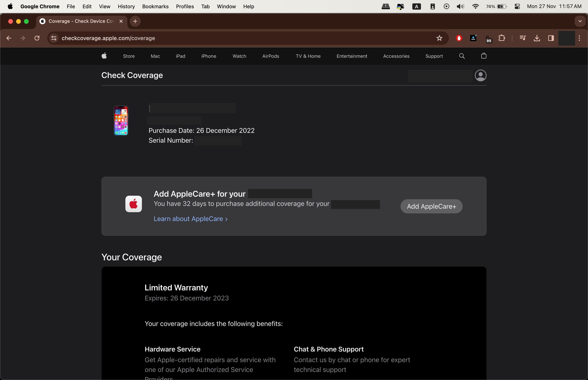
Task: Click the iPhone device thumbnail image
Action: coord(121,121)
